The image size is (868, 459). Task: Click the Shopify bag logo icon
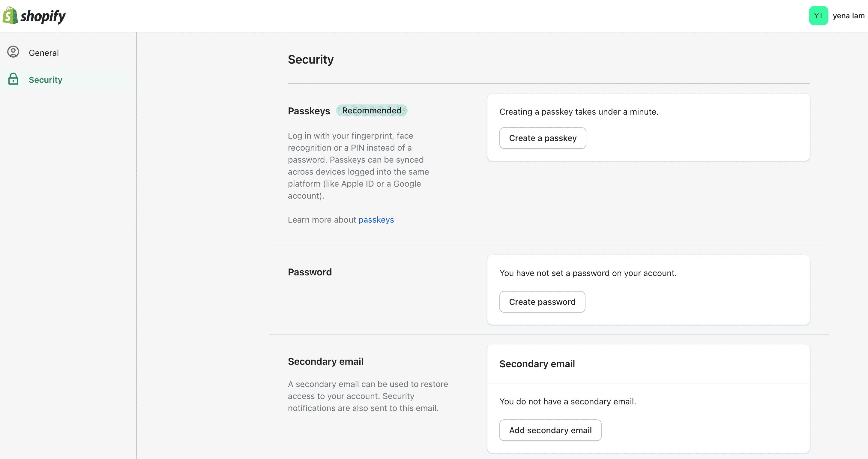coord(10,16)
